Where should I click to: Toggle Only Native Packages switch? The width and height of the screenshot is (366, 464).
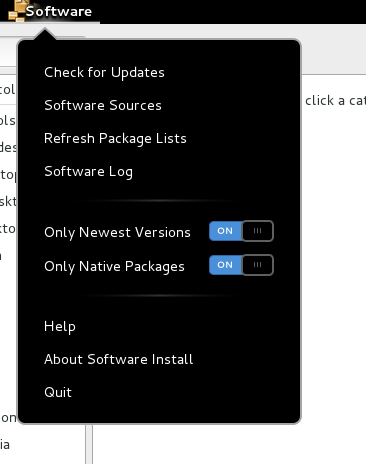pos(241,265)
